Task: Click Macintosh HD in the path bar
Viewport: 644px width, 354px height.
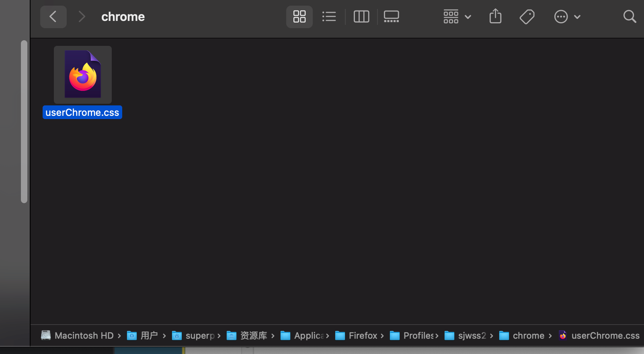Action: (x=77, y=335)
